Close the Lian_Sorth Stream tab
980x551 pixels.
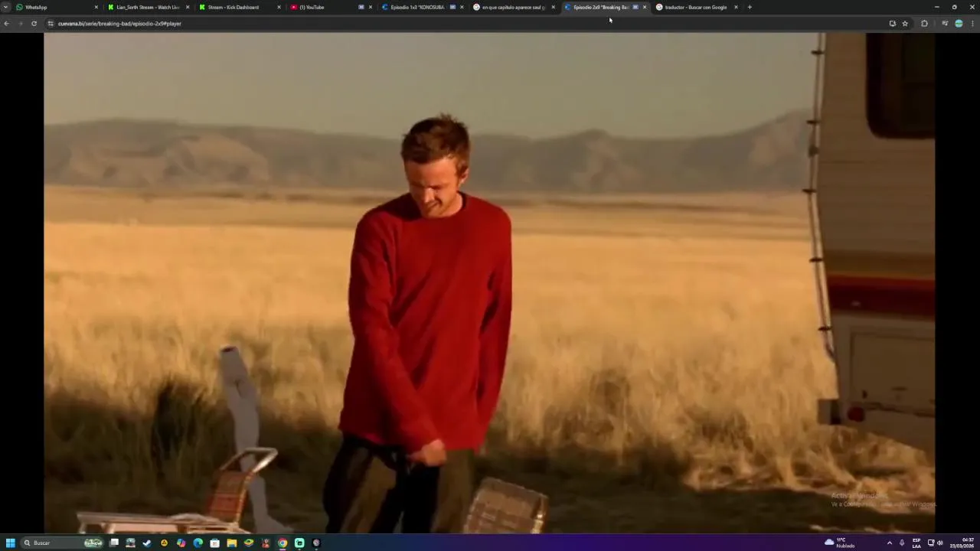(188, 7)
